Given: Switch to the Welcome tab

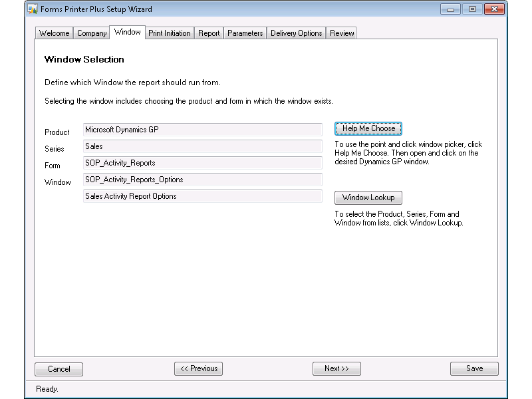Looking at the screenshot, I should (54, 33).
